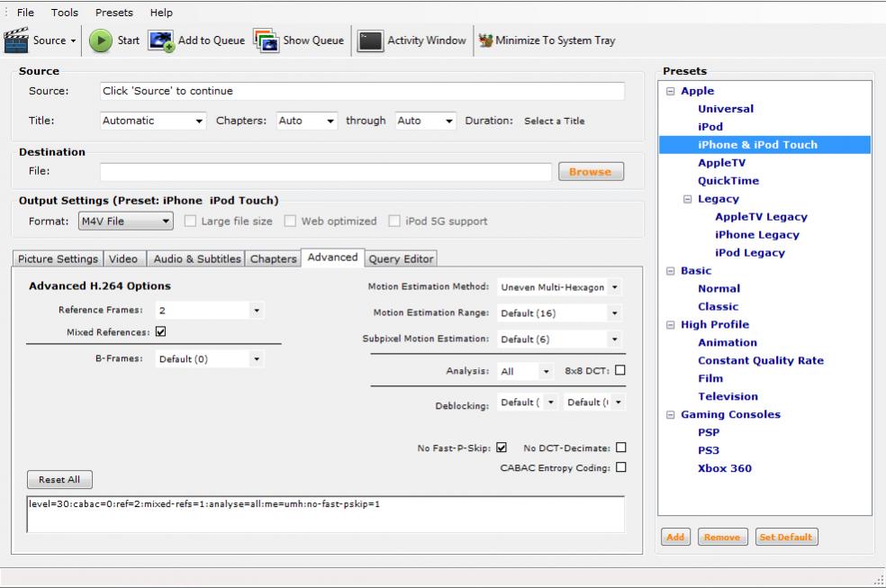Open the Chapters start dropdown
886x588 pixels.
[x=307, y=121]
